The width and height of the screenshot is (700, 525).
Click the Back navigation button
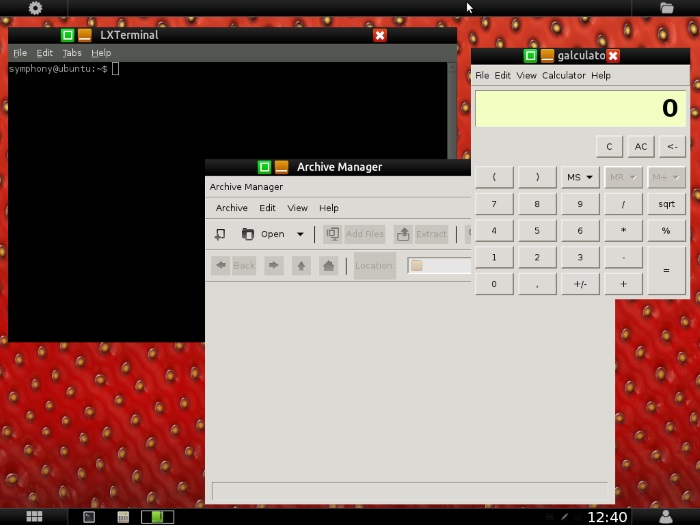click(x=233, y=266)
